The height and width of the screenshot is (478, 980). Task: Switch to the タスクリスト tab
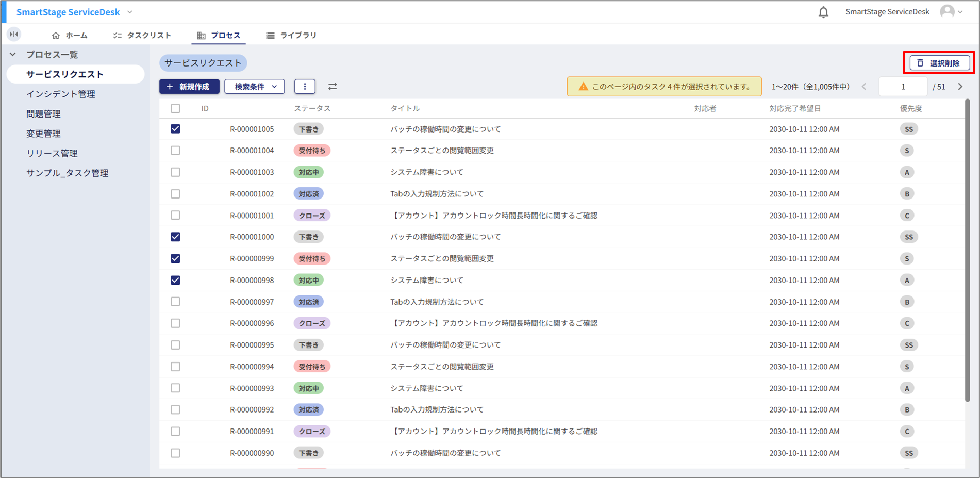(x=142, y=35)
